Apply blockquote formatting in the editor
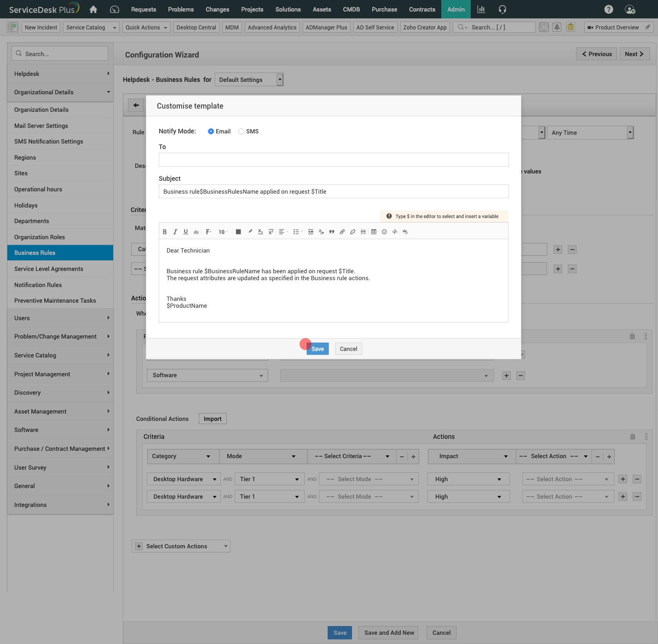This screenshot has height=644, width=658. coord(331,232)
